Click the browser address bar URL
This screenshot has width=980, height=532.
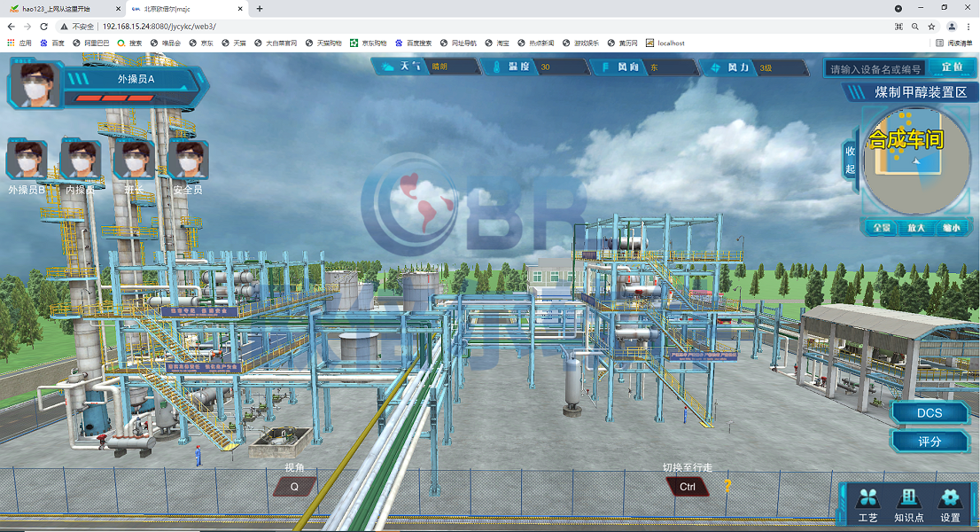click(159, 27)
